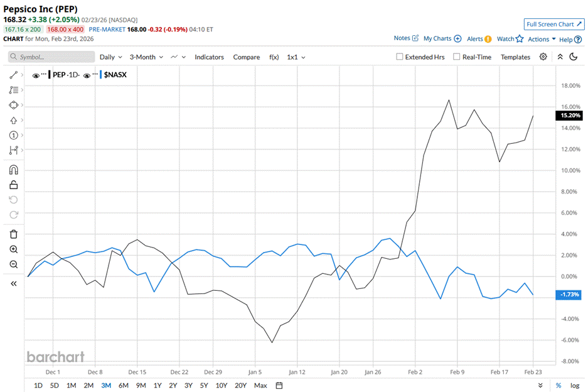
Task: Hide the $NASX comparison series
Action: pyautogui.click(x=87, y=74)
